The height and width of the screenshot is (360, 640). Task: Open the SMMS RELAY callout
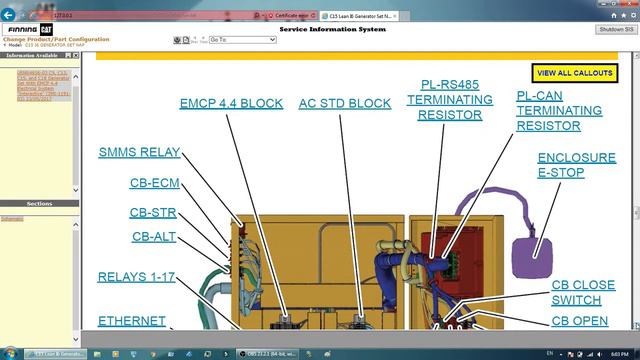click(139, 152)
